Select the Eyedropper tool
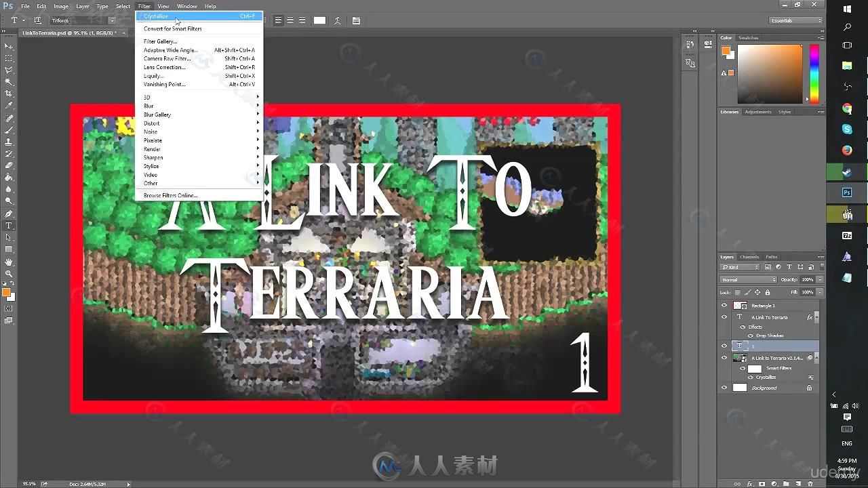The image size is (868, 488). coord(9,106)
